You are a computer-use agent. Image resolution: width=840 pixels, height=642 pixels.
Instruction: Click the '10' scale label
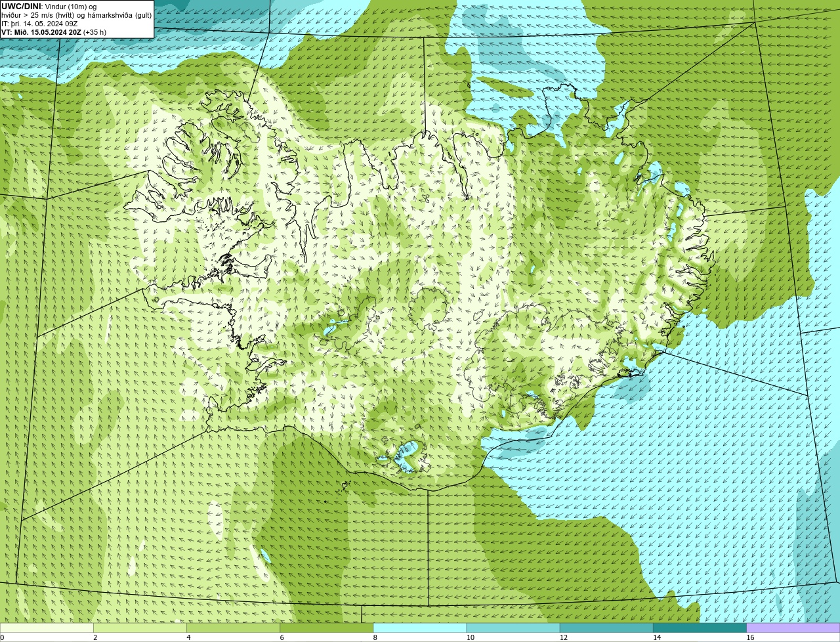[470, 637]
